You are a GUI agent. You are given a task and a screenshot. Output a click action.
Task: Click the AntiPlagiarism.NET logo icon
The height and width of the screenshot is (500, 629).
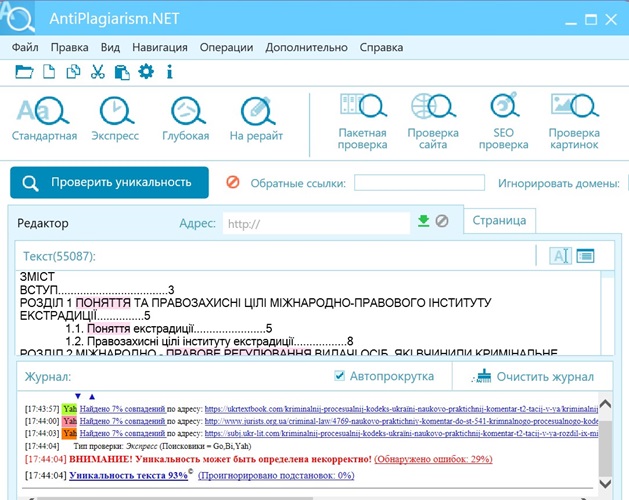point(18,18)
